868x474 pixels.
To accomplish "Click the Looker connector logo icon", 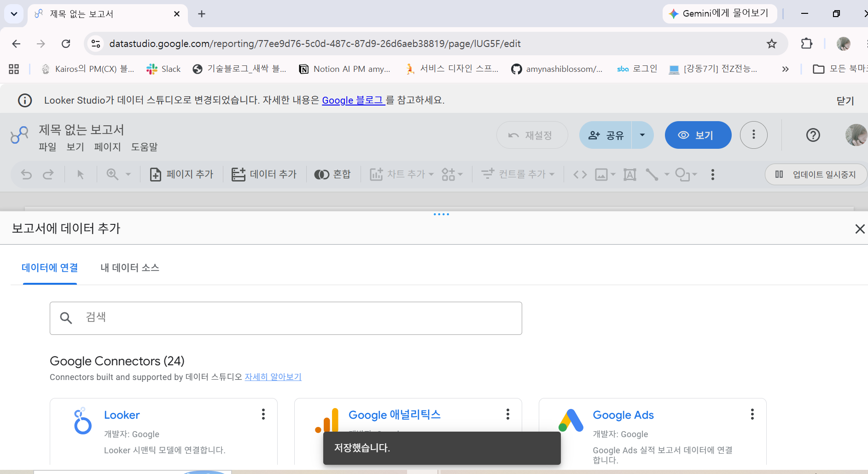I will [82, 421].
